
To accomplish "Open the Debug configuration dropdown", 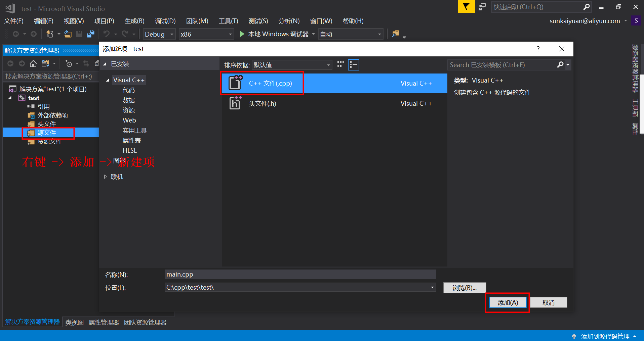I will [x=159, y=34].
